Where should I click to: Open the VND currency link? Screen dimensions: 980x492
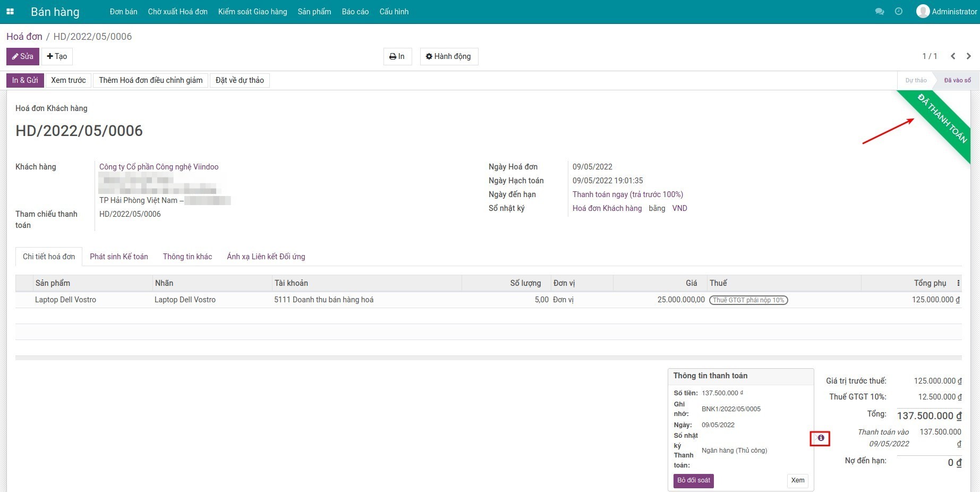point(680,208)
